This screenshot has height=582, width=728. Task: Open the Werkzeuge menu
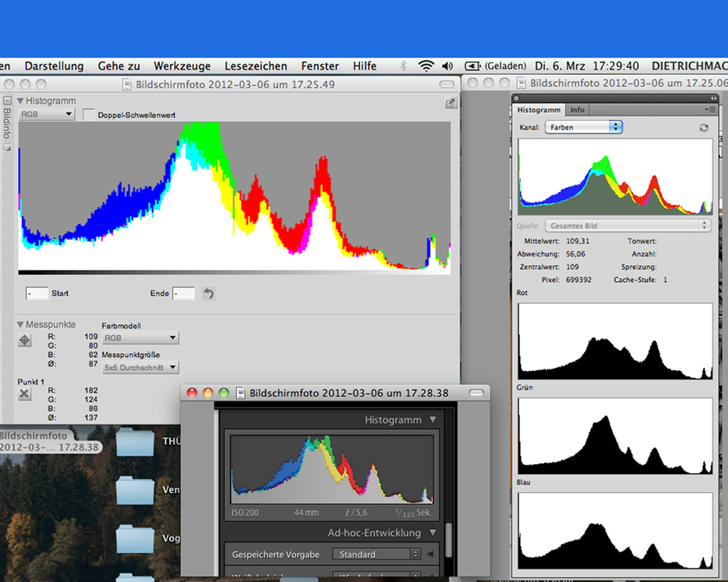pos(182,66)
